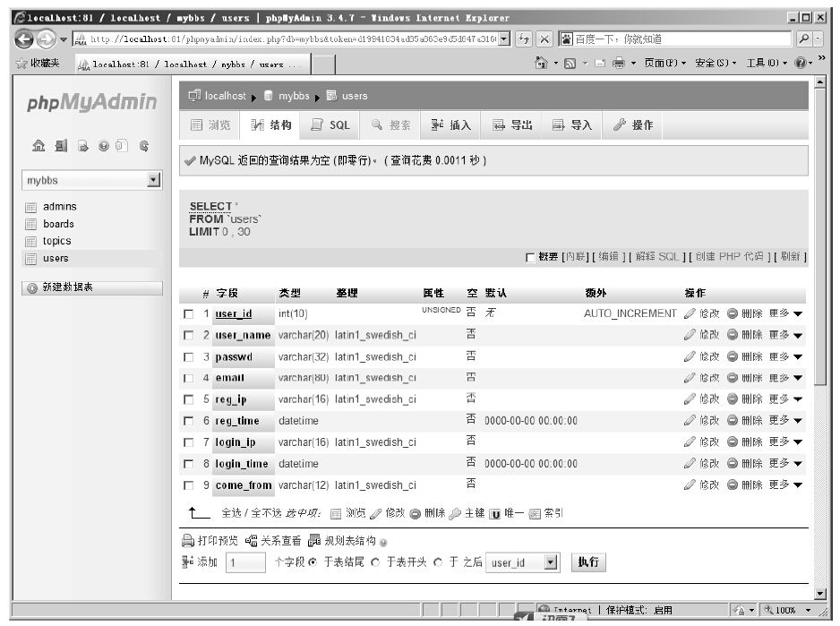
Task: Switch to the 导出 tab
Action: (511, 125)
